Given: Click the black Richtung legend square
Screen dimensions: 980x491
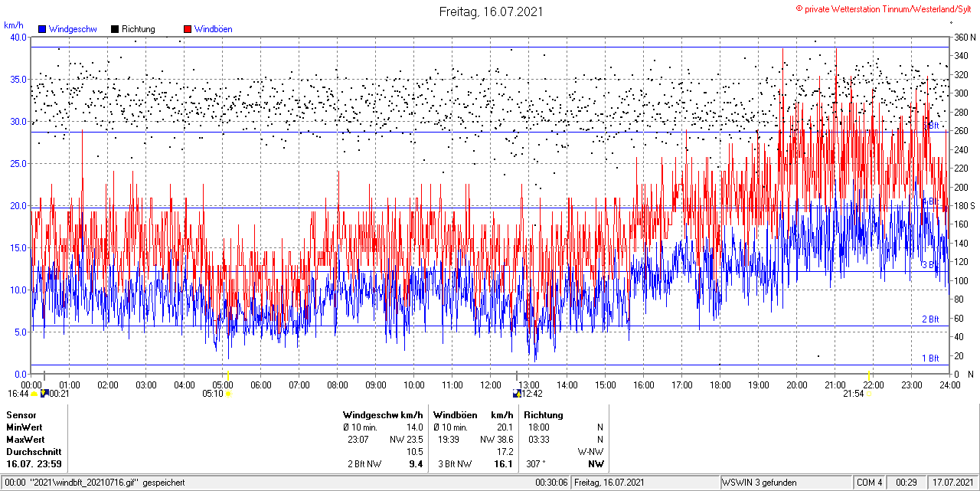Looking at the screenshot, I should pyautogui.click(x=115, y=29).
